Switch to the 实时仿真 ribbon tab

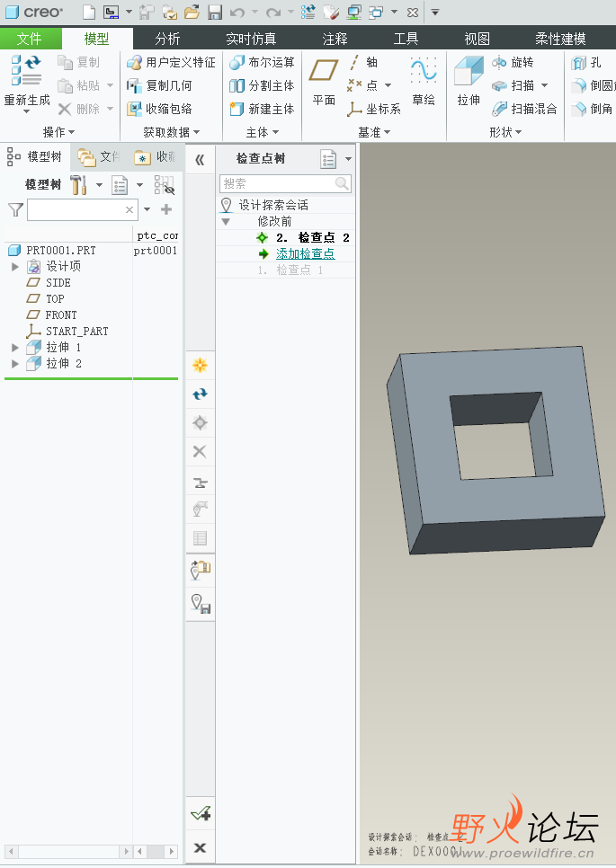pos(251,39)
